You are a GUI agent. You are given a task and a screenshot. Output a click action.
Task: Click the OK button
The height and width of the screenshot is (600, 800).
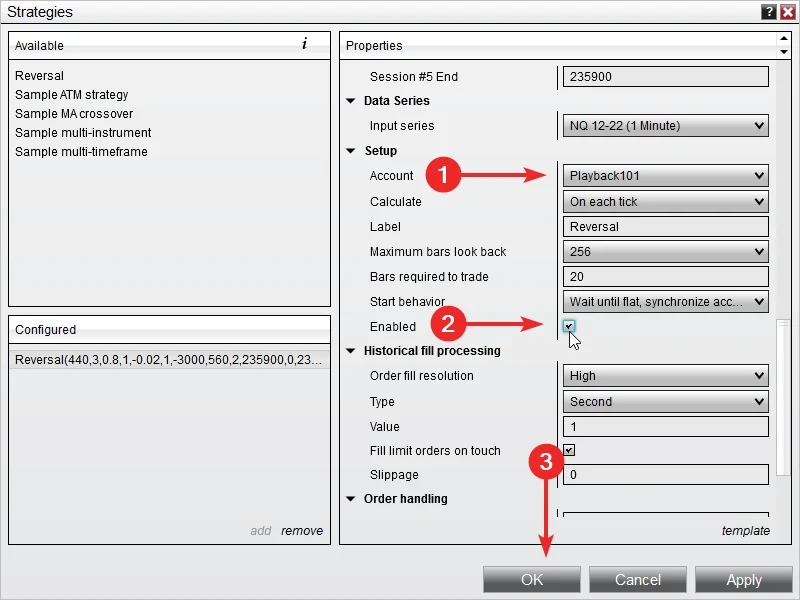click(x=532, y=580)
